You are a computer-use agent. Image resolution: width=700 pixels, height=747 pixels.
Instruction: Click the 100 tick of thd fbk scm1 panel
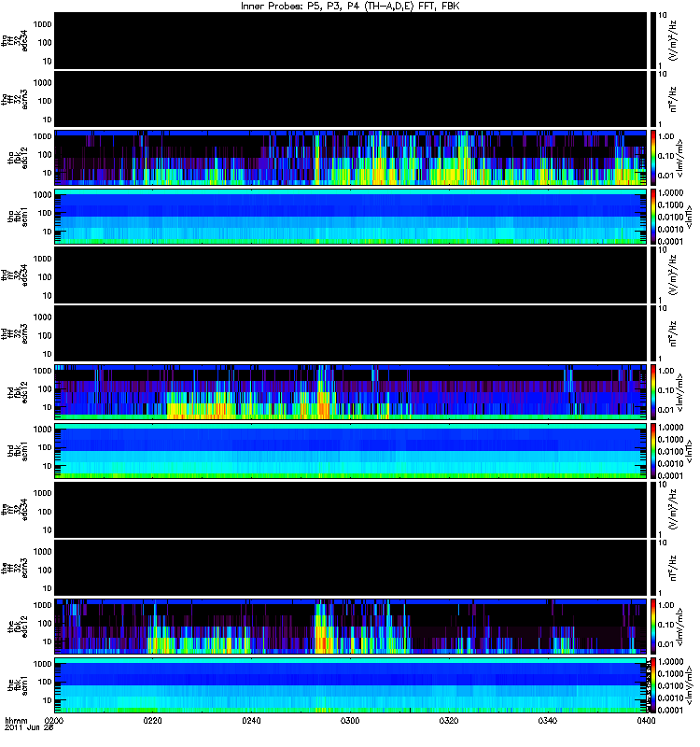point(45,447)
